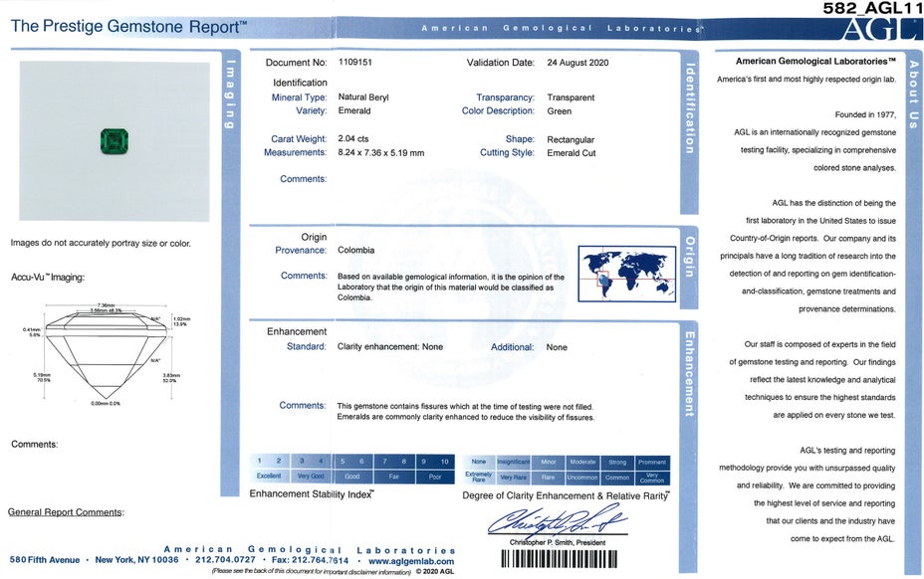
Task: Click the green emerald gemstone photo
Action: pos(115,142)
